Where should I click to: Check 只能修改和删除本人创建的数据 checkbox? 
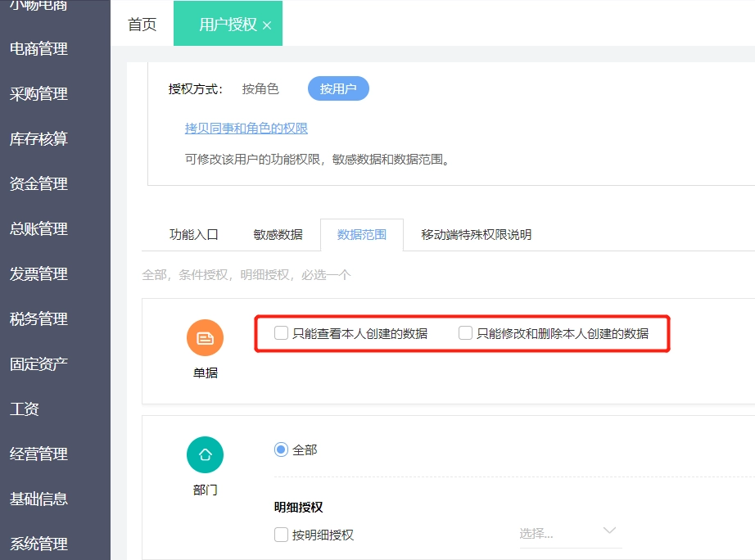click(x=465, y=332)
